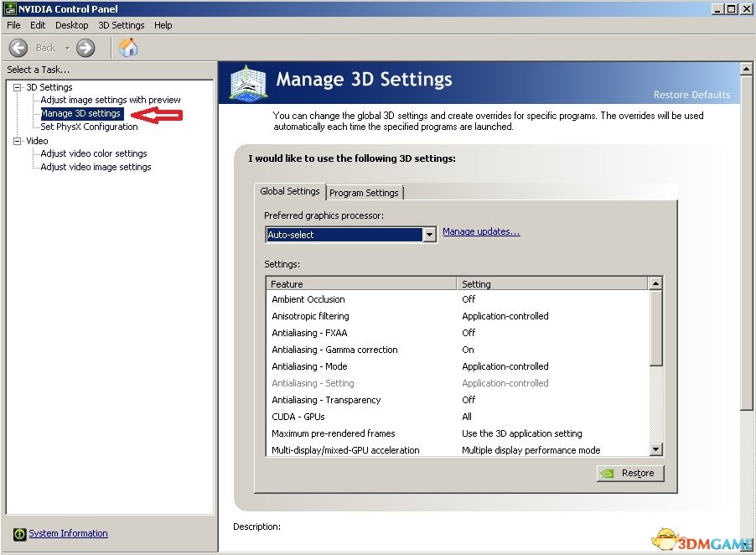This screenshot has width=756, height=555.
Task: Click the Restore button
Action: coord(630,473)
